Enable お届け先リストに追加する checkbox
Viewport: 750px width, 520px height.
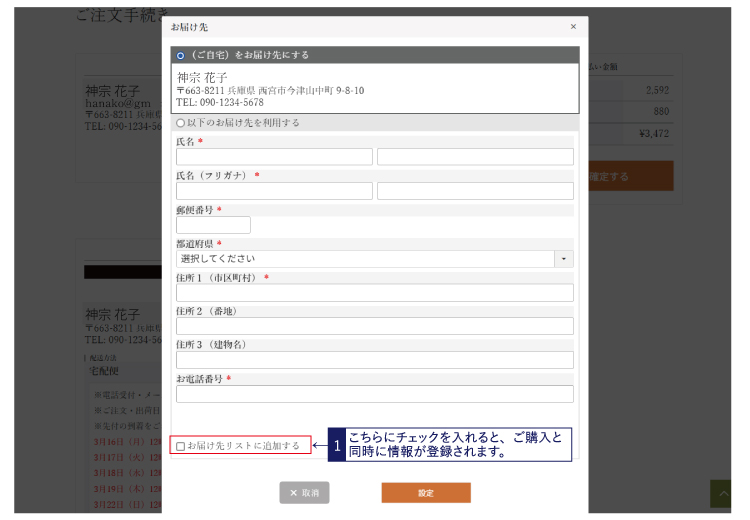pos(181,446)
